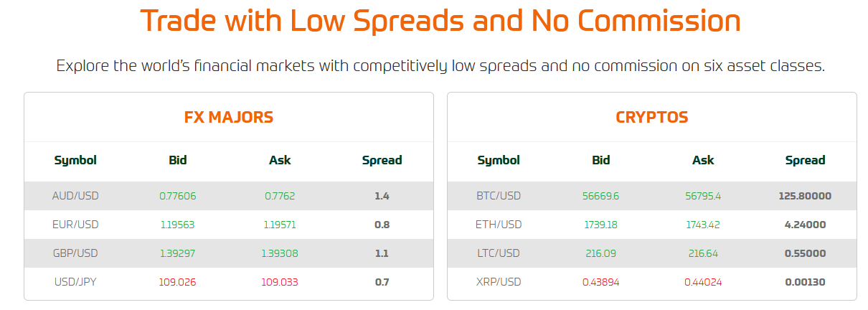Open the GBP/USD pair
Image resolution: width=868 pixels, height=310 pixels.
coord(75,253)
